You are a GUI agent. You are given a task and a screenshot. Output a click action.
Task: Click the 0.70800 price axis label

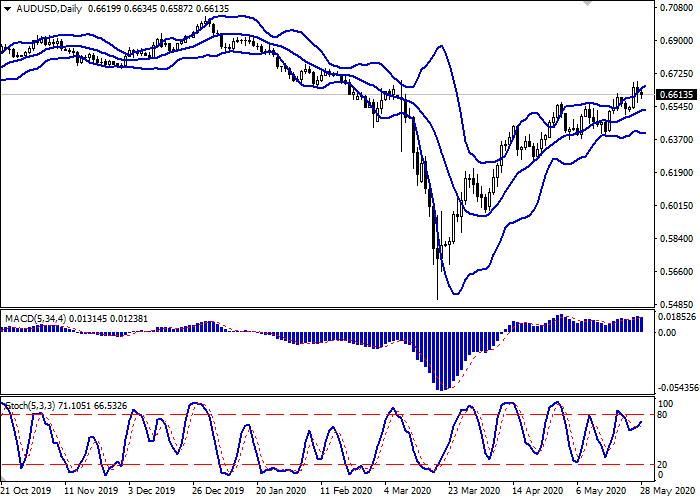coord(677,9)
